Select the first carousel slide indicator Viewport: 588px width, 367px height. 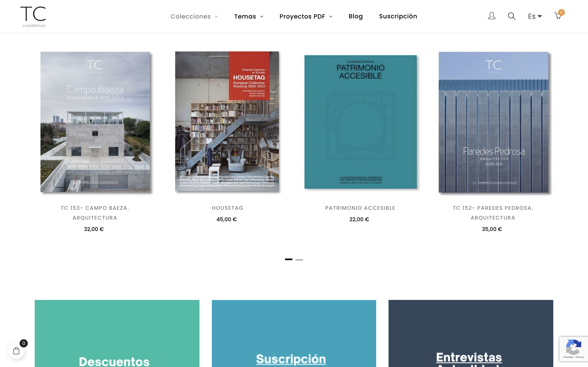point(288,259)
